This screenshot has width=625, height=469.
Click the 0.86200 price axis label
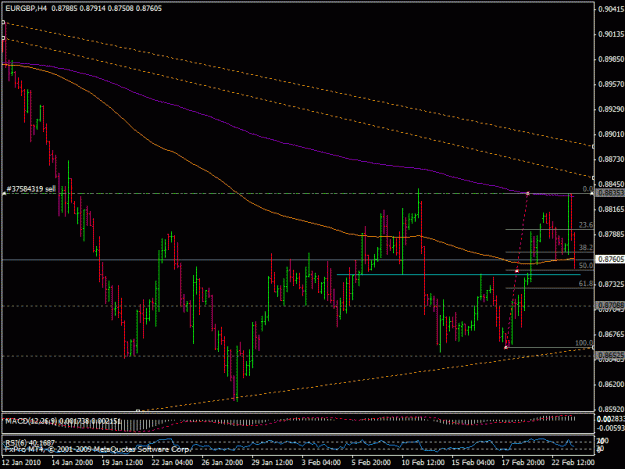click(611, 384)
